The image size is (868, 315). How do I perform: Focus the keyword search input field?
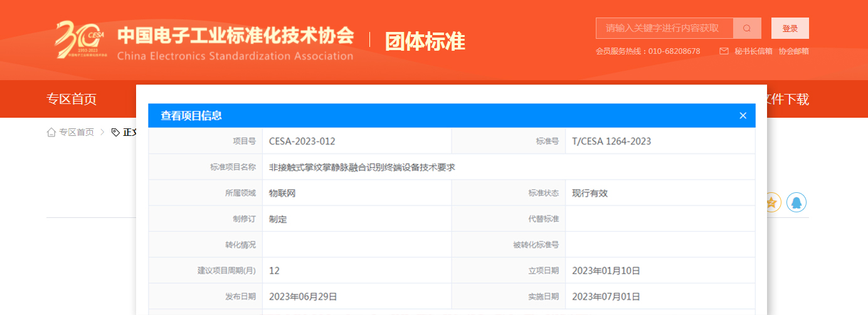[x=664, y=28]
